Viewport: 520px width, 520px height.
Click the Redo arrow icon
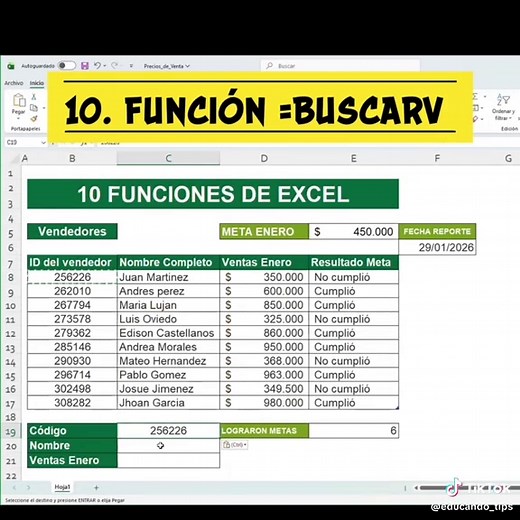coord(115,65)
